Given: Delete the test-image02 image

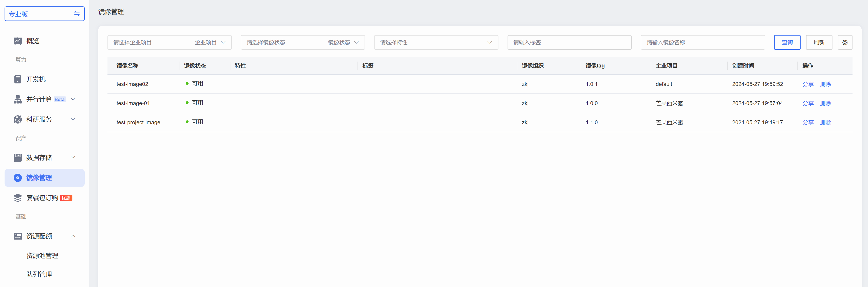Looking at the screenshot, I should coord(826,84).
